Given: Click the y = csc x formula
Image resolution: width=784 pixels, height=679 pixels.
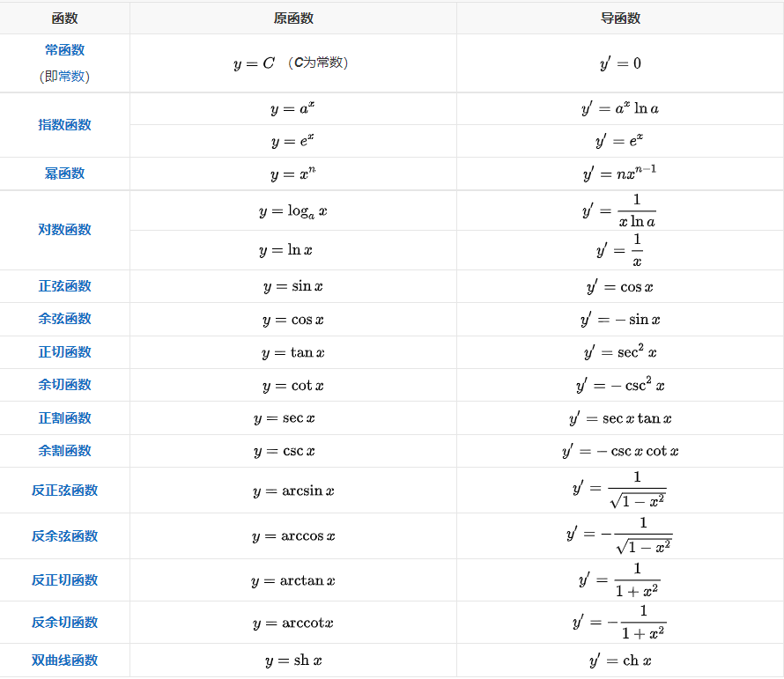Looking at the screenshot, I should click(285, 451).
